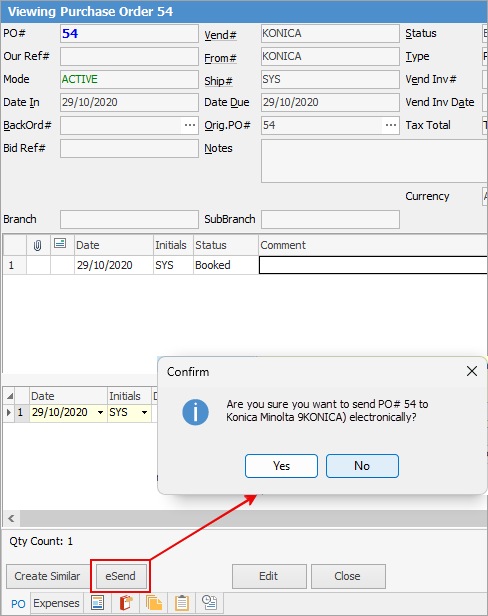488x616 pixels.
Task: Click the BackOrd# label
Action: click(x=28, y=125)
